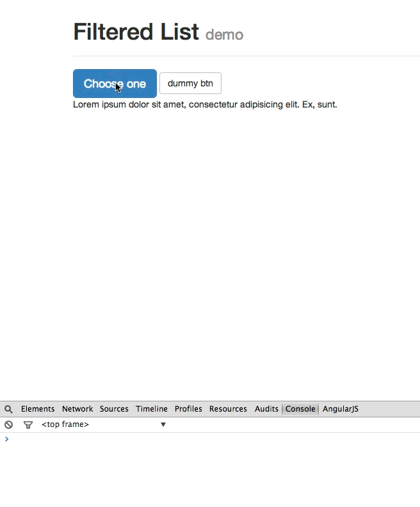Screen dimensions: 420x507
Task: Go to the Audits tab
Action: (x=266, y=408)
